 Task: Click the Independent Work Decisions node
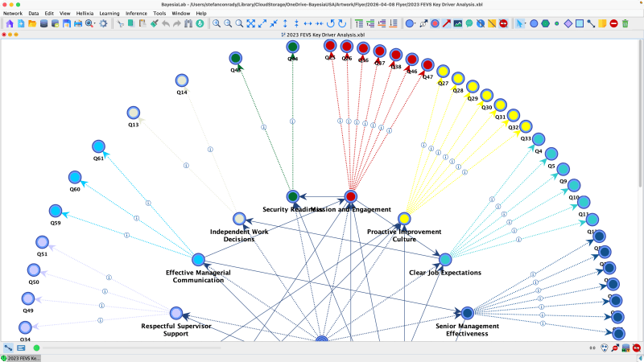click(239, 219)
